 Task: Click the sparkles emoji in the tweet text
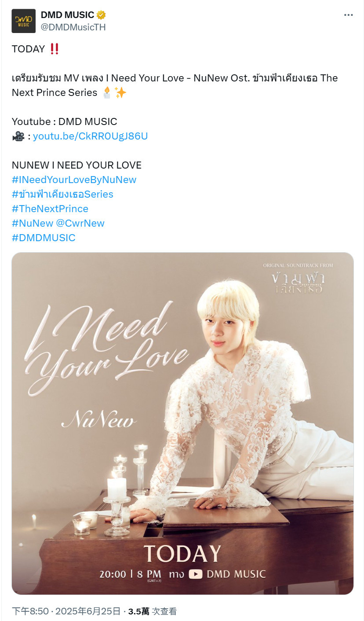(x=120, y=92)
